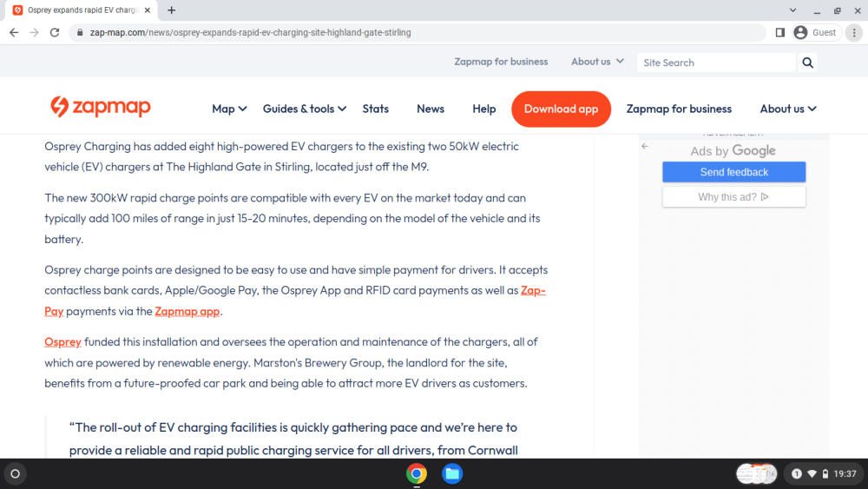Image resolution: width=868 pixels, height=489 pixels.
Task: Click the Ads by Google label
Action: (x=733, y=150)
